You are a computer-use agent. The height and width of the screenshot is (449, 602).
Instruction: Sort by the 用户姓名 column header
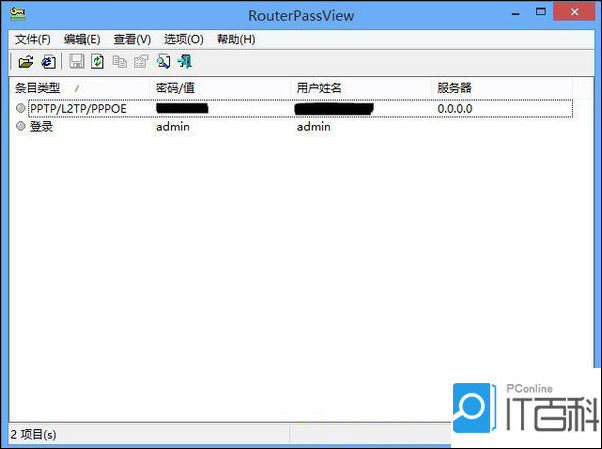point(361,88)
